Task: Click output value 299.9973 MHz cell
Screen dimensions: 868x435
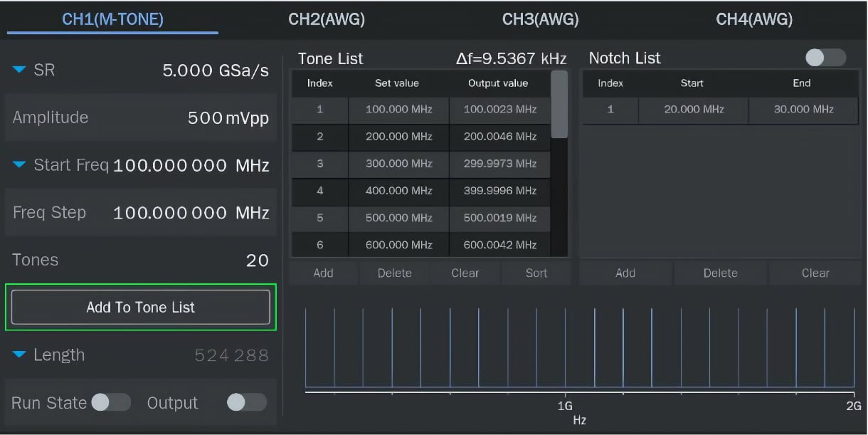Action: click(500, 163)
